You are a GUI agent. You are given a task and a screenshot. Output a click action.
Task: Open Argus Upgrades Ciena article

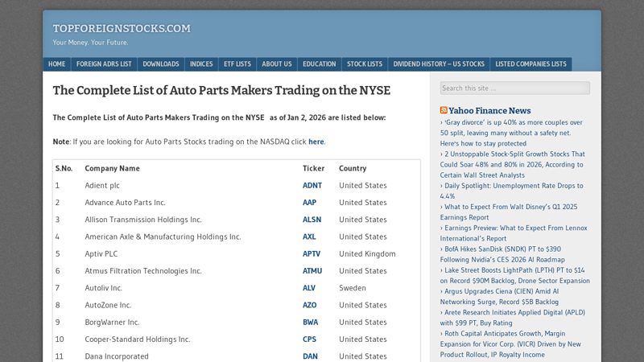click(x=499, y=297)
